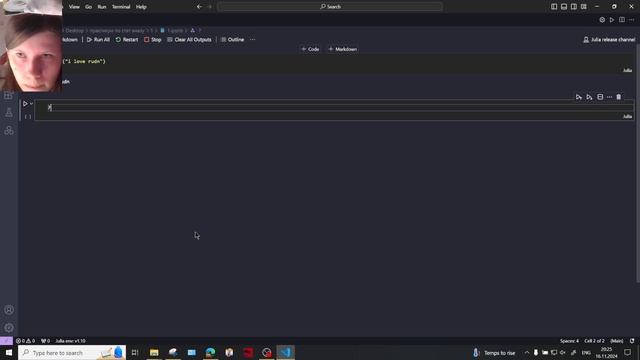
Task: Open Microsoft Edge from the taskbar
Action: click(210, 352)
